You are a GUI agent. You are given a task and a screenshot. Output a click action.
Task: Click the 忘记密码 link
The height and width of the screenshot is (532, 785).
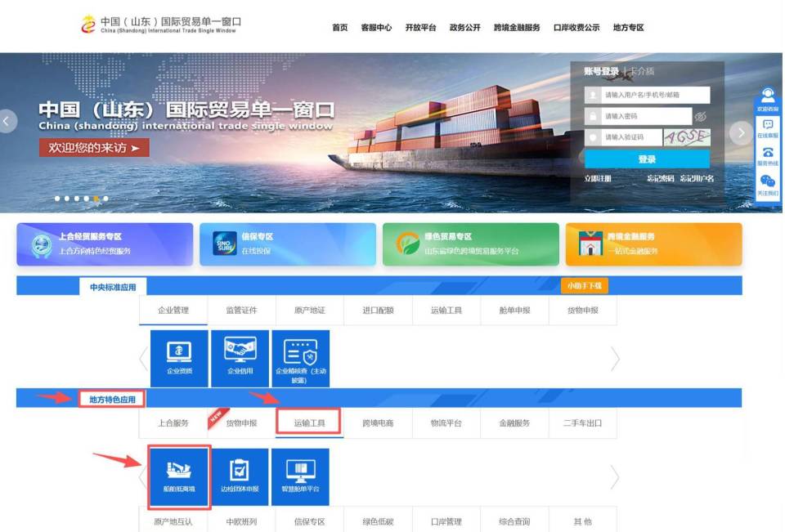[660, 178]
